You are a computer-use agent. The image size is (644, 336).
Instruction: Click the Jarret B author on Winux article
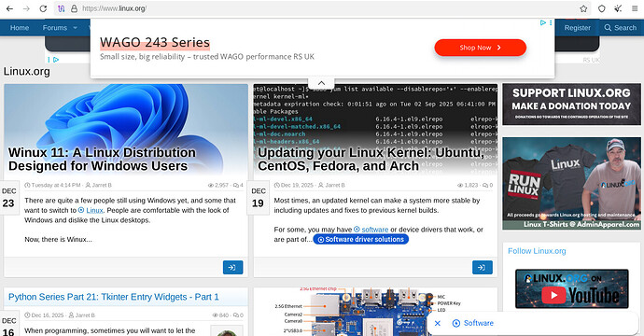click(x=102, y=185)
